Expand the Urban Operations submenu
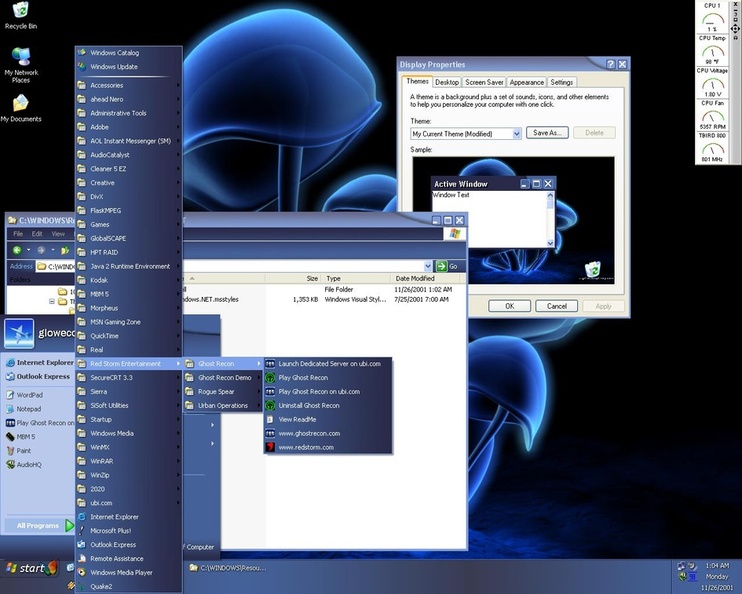Image resolution: width=742 pixels, height=594 pixels. [x=222, y=406]
